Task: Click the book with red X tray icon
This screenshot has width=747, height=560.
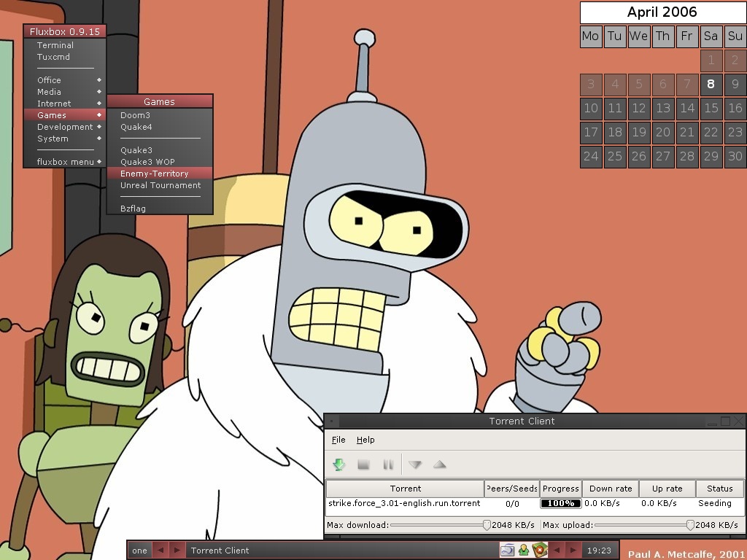Action: 540,550
